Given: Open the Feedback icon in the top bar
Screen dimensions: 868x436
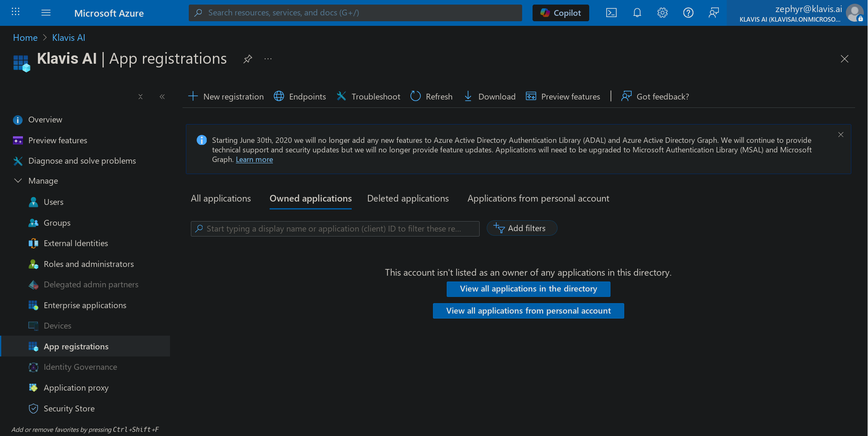Looking at the screenshot, I should [713, 12].
